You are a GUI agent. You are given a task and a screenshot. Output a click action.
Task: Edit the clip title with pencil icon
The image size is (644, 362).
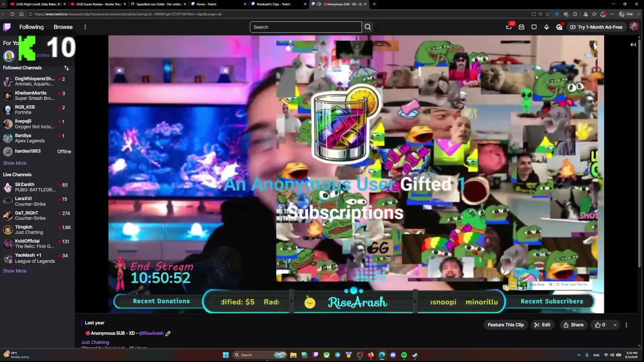click(168, 333)
